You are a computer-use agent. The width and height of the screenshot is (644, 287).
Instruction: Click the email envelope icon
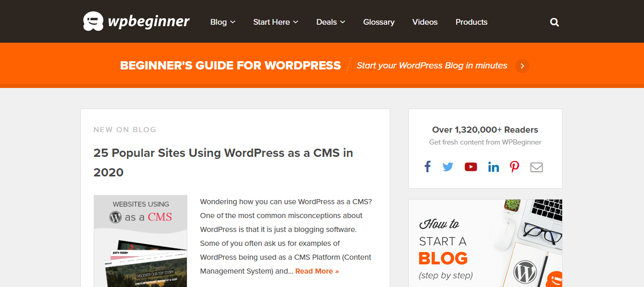coord(536,167)
